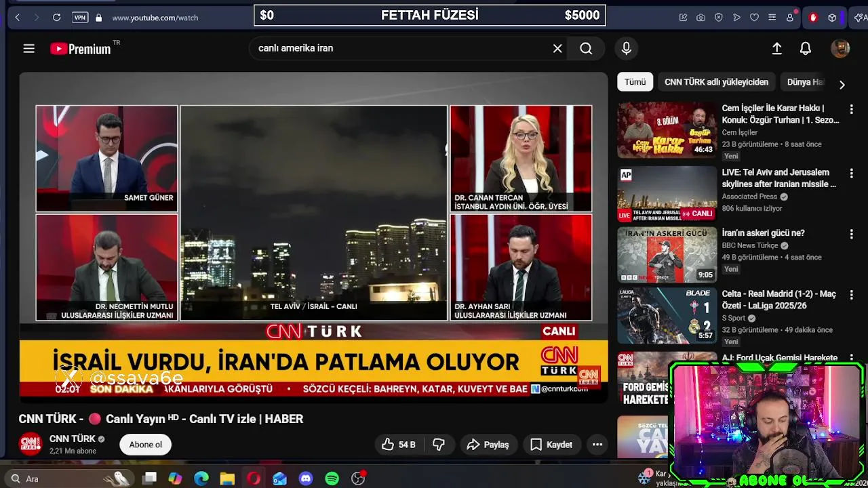
Task: Open the 'Celta - Real Madrid (1-2)' thumbnail
Action: coord(667,316)
